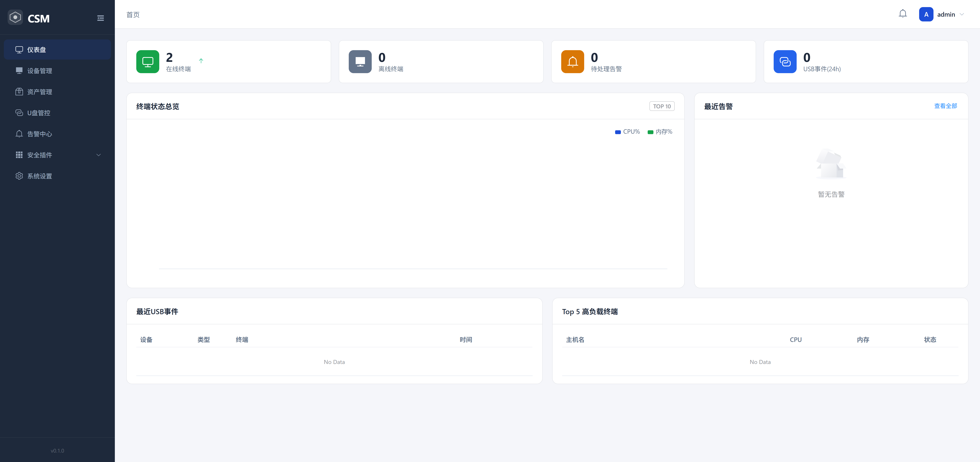Open 系统设置 menu item
Viewport: 980px width, 462px height.
[40, 176]
